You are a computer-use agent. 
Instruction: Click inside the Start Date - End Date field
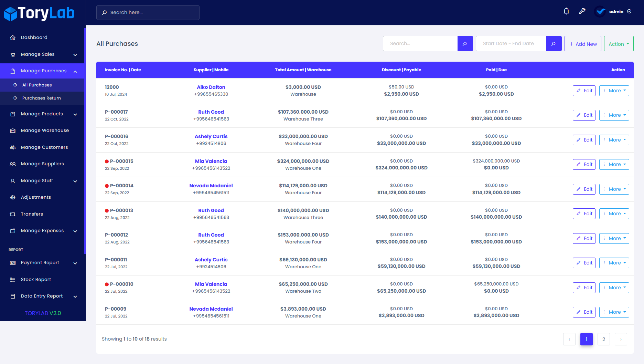tap(511, 43)
